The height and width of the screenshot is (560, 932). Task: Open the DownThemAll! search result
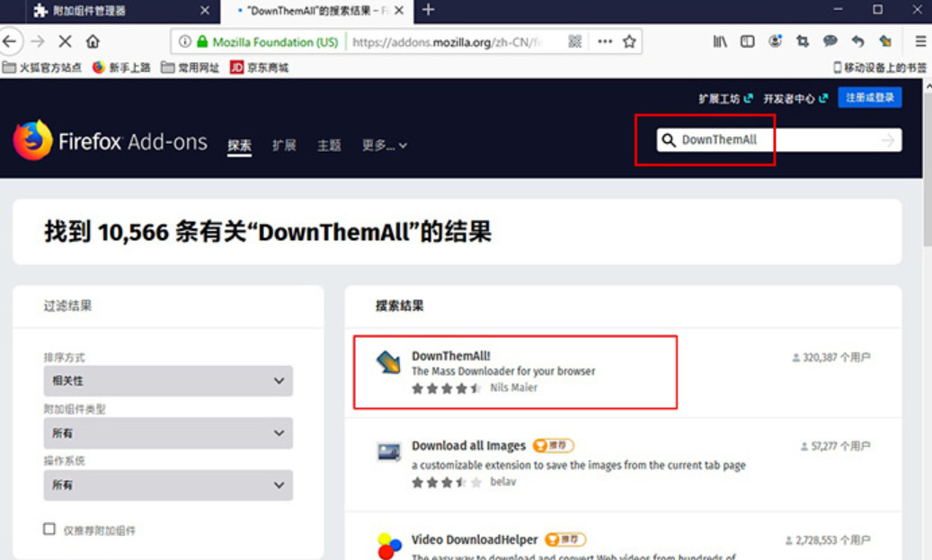[x=451, y=355]
